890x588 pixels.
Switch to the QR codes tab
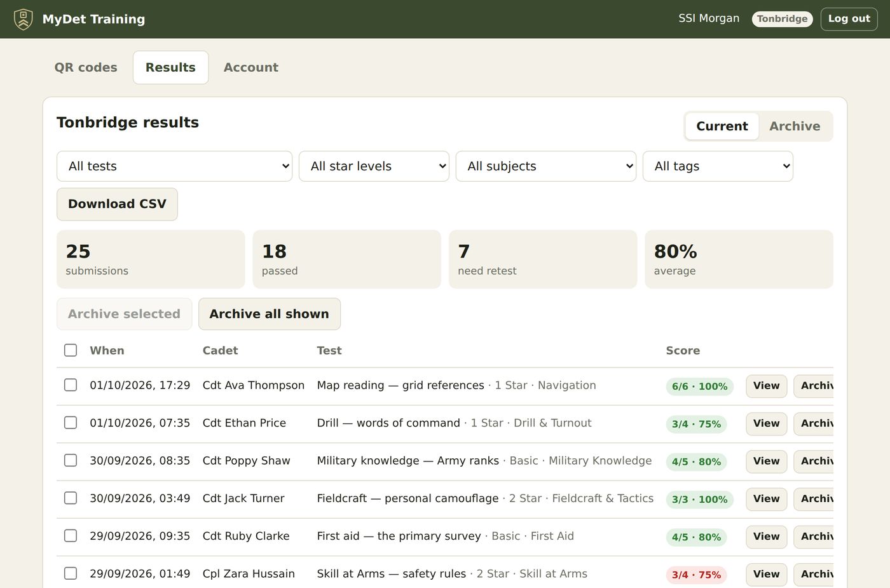(86, 67)
